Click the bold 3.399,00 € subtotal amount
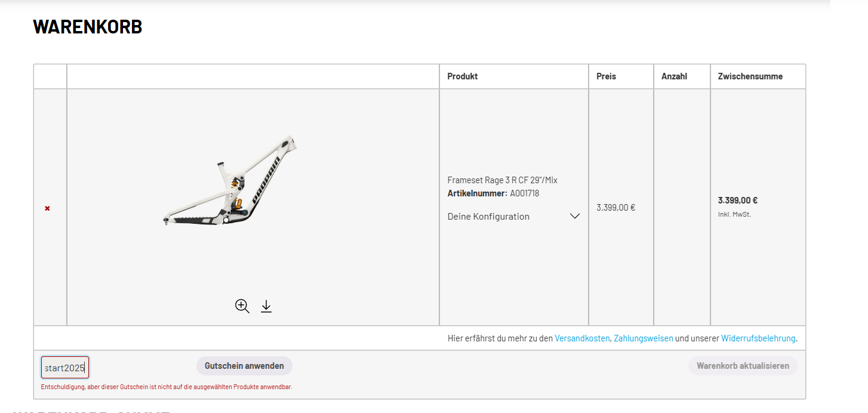The image size is (868, 413). [737, 201]
